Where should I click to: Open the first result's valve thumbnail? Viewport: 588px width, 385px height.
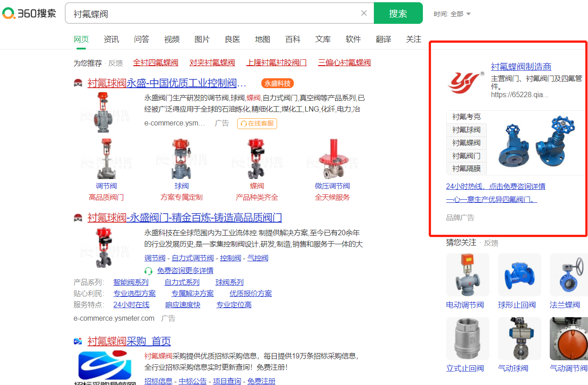pos(104,112)
